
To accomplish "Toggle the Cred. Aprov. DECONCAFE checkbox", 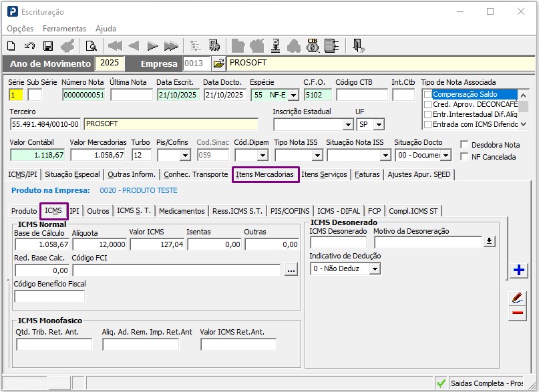I will [x=427, y=105].
